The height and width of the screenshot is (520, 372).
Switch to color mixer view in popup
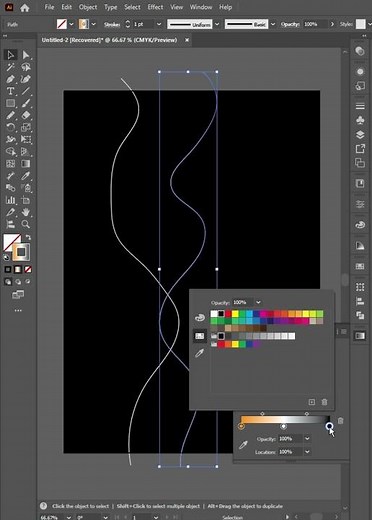tap(200, 317)
